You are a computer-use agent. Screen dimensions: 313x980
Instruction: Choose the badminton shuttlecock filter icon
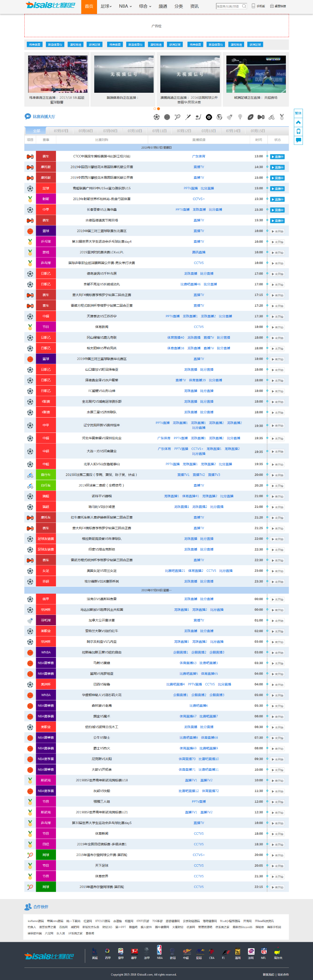pos(230,117)
